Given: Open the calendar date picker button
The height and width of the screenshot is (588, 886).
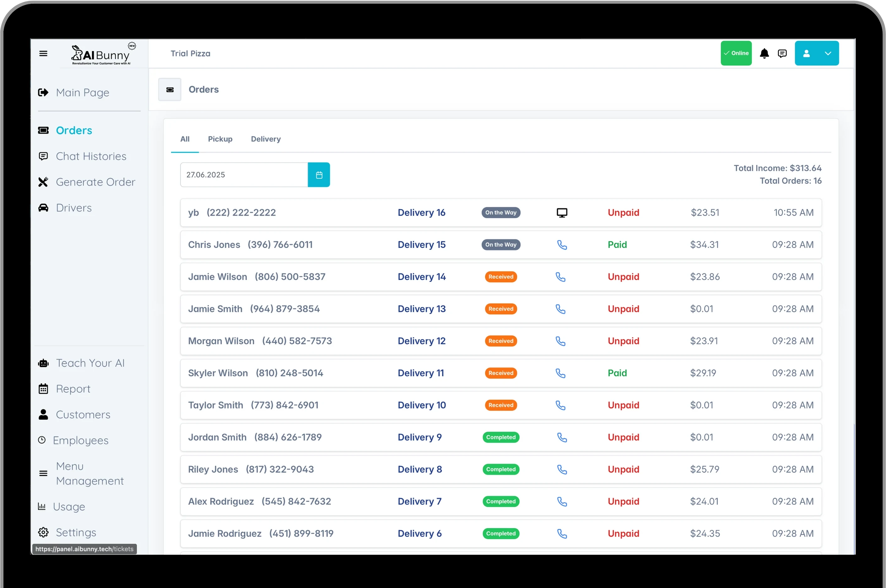Looking at the screenshot, I should (x=319, y=175).
